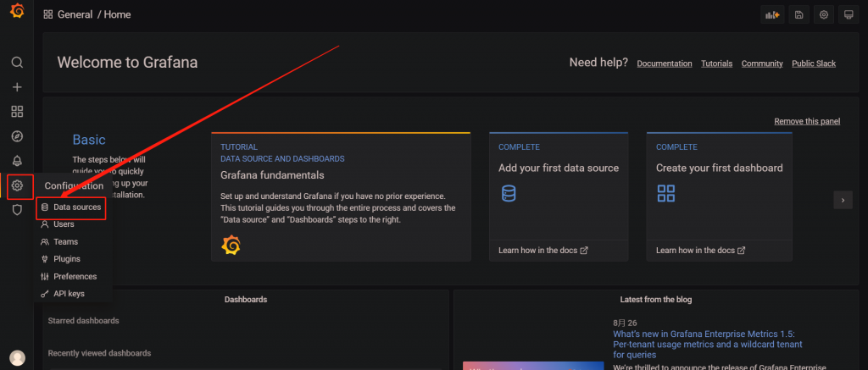
Task: Click General in the breadcrumb
Action: (x=75, y=15)
